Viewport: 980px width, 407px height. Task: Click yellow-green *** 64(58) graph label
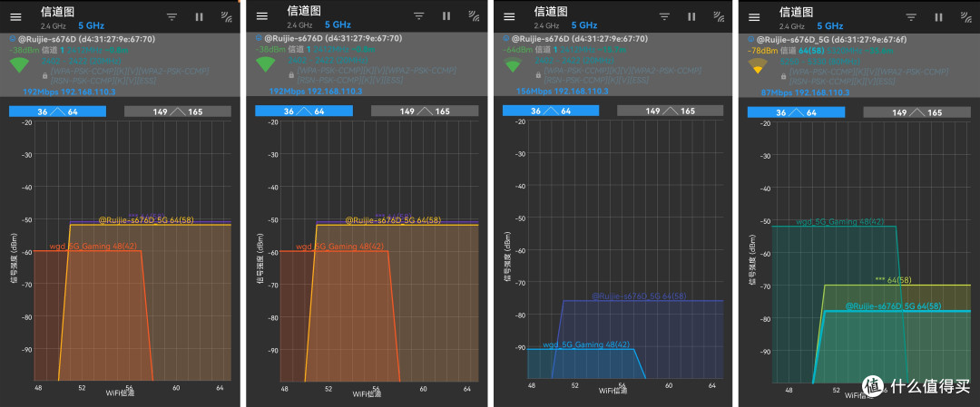click(x=893, y=280)
